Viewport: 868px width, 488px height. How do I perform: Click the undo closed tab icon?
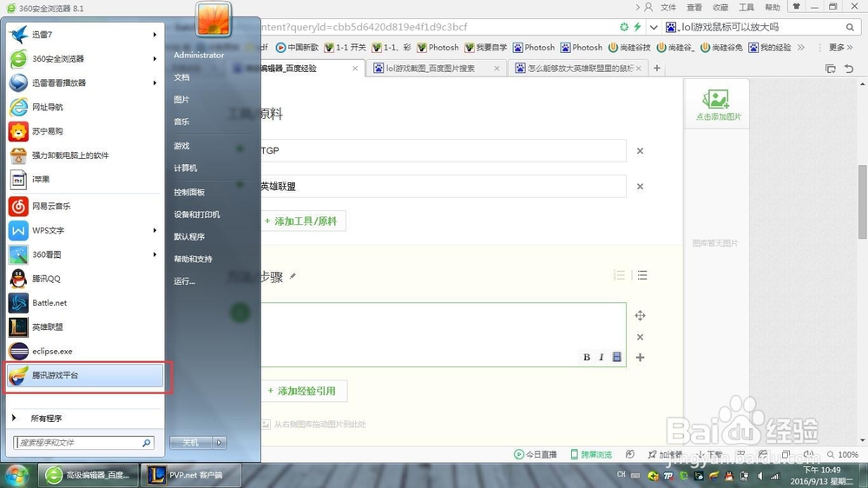coord(849,69)
